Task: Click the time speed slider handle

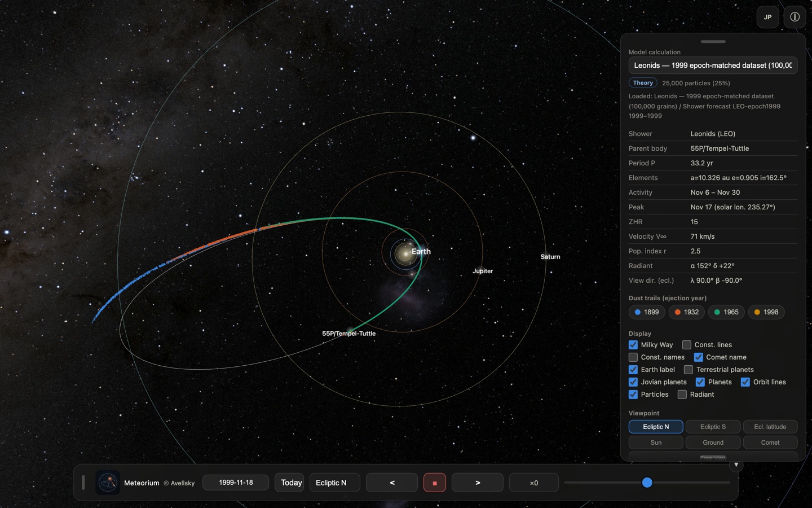Action: click(x=647, y=483)
